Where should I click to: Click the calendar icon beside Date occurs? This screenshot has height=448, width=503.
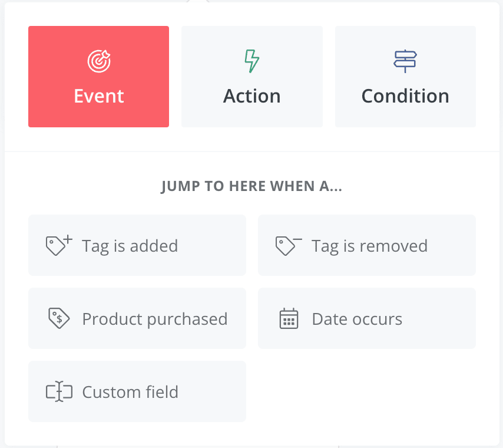pos(289,318)
